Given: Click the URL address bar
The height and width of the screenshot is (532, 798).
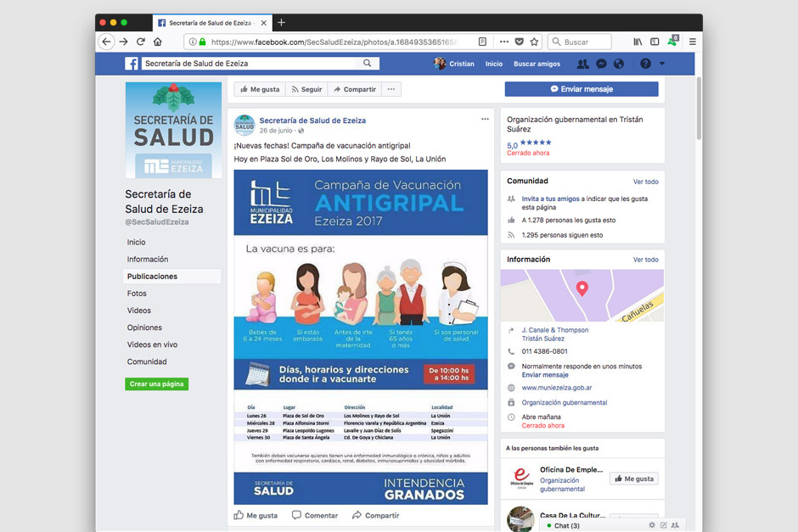Looking at the screenshot, I should tap(334, 42).
